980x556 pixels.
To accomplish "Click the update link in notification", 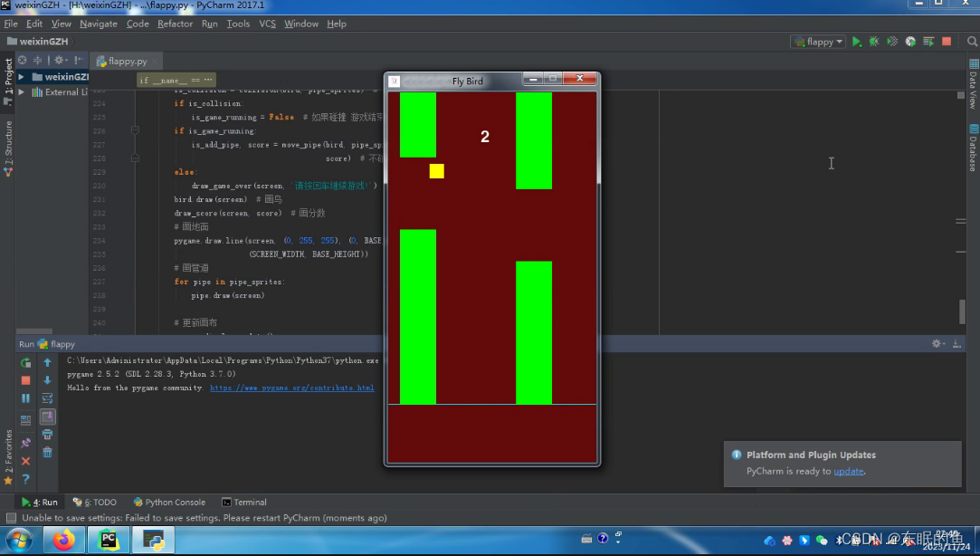I will tap(848, 471).
